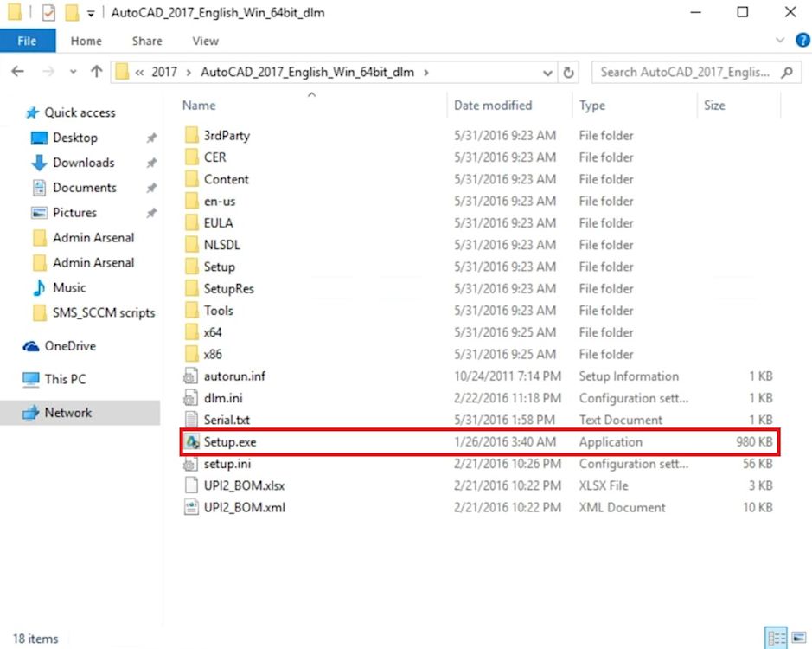Screen dimensions: 812x649
Task: Click the Properties quick access toolbar icon
Action: click(x=48, y=12)
